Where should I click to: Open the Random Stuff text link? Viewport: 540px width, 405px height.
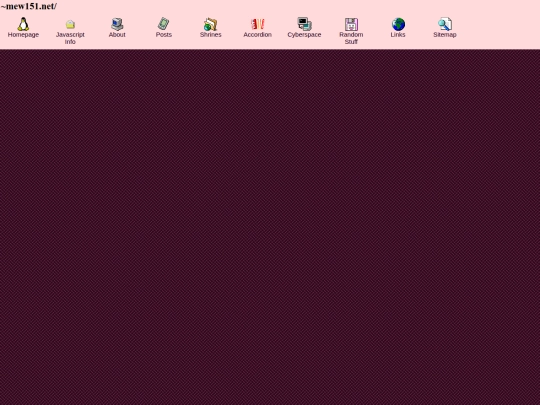tap(351, 38)
